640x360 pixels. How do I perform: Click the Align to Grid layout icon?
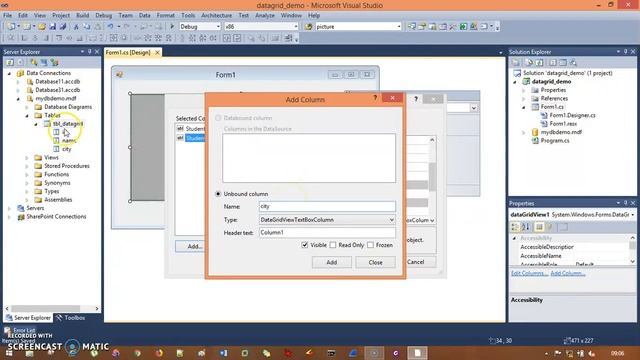click(11, 38)
